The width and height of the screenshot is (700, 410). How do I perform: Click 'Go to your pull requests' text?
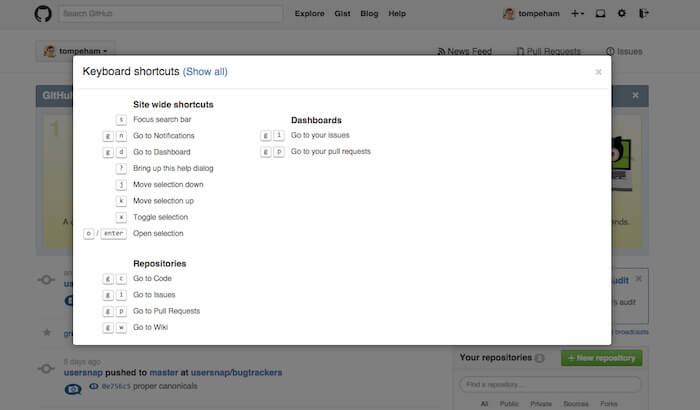pyautogui.click(x=331, y=151)
